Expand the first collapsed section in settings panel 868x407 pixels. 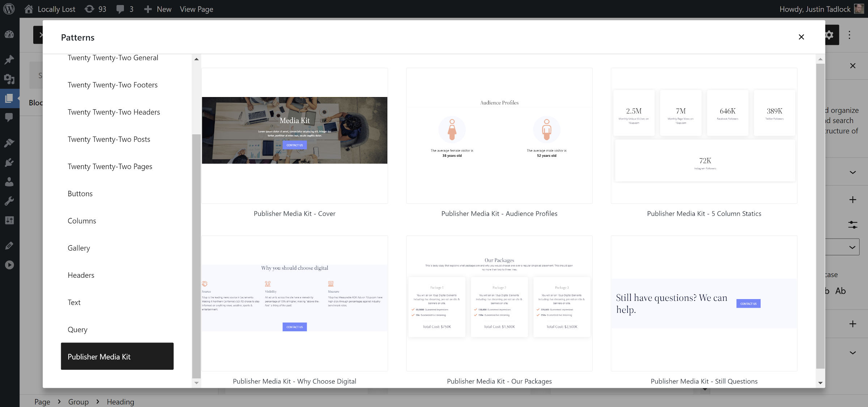click(852, 172)
